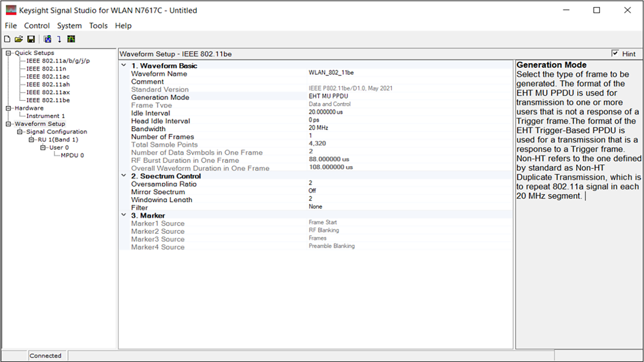The image size is (644, 362).
Task: Collapse the Marker section chevron
Action: coord(124,215)
